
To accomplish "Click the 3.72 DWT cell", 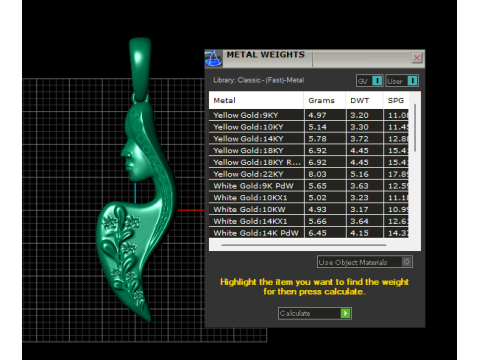I will coord(364,139).
